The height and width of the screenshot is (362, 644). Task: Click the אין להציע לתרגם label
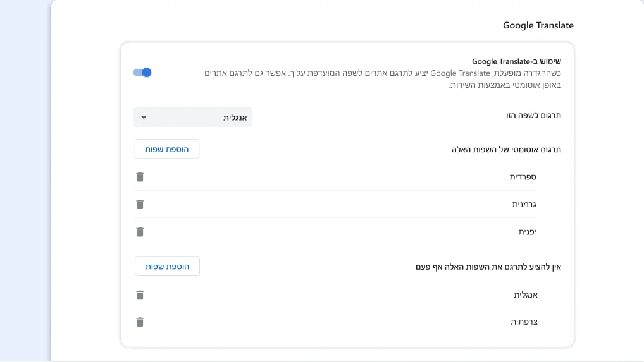[x=488, y=267]
